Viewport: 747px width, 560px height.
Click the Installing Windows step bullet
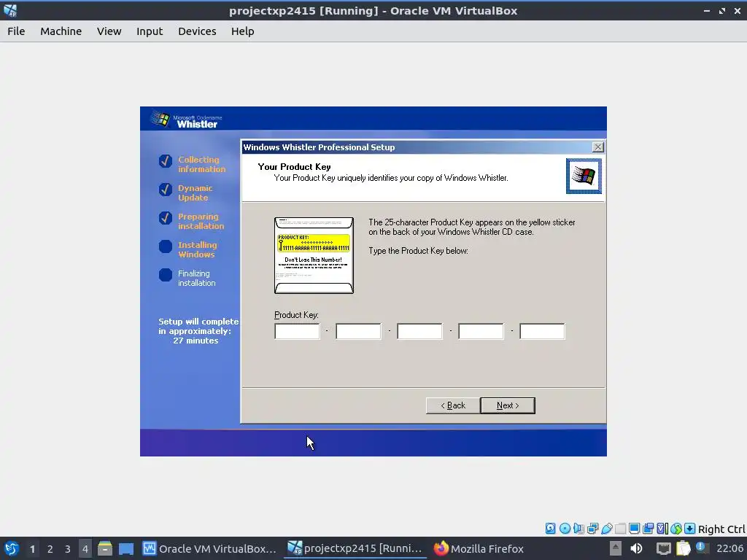166,246
